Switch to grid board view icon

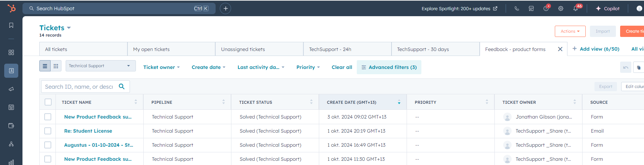click(x=56, y=66)
